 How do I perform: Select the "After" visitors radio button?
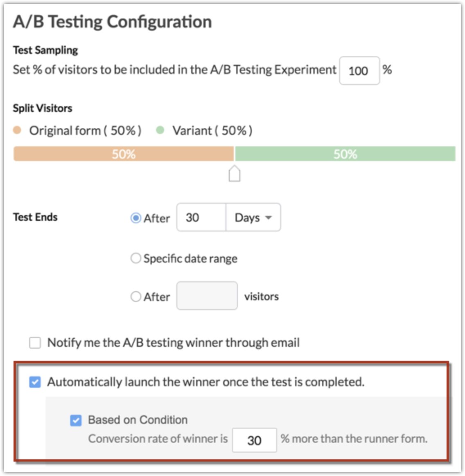tap(135, 296)
